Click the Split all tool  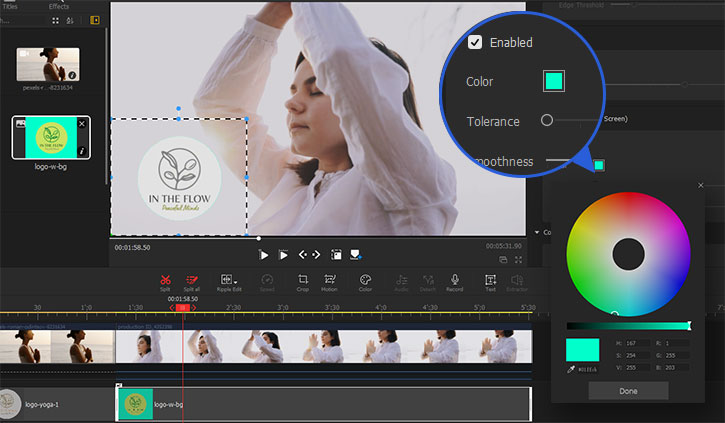192,280
